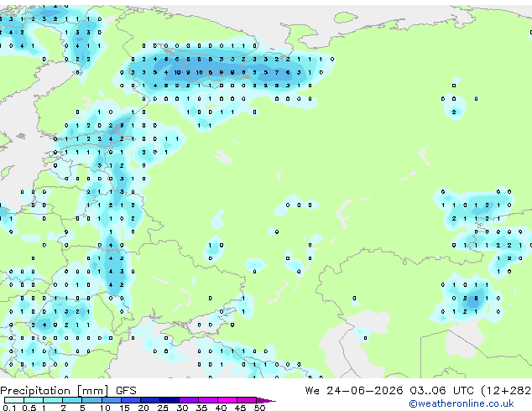Screen dimensions: 532x411
Task: Click the legend scale label "50"
Action: pyautogui.click(x=259, y=408)
